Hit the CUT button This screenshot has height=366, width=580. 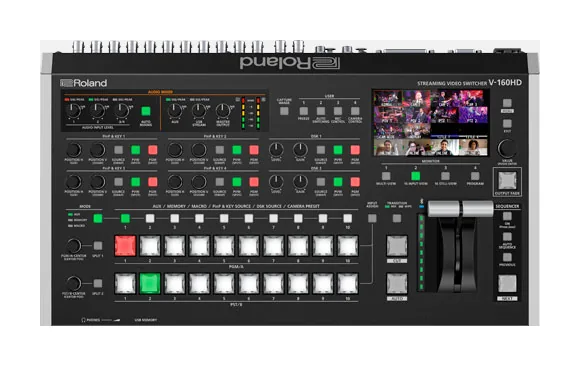click(x=397, y=246)
